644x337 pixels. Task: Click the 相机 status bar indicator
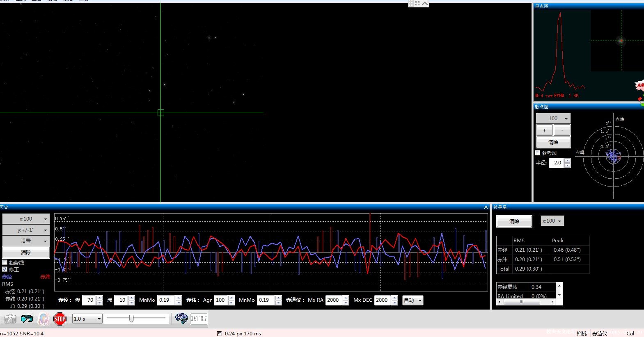(x=581, y=334)
